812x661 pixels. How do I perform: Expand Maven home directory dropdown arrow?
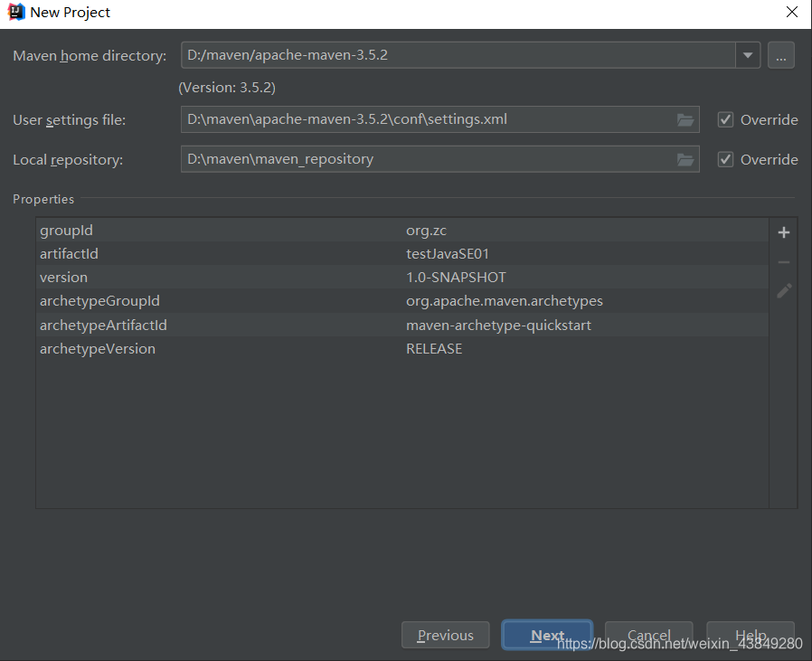click(x=748, y=55)
